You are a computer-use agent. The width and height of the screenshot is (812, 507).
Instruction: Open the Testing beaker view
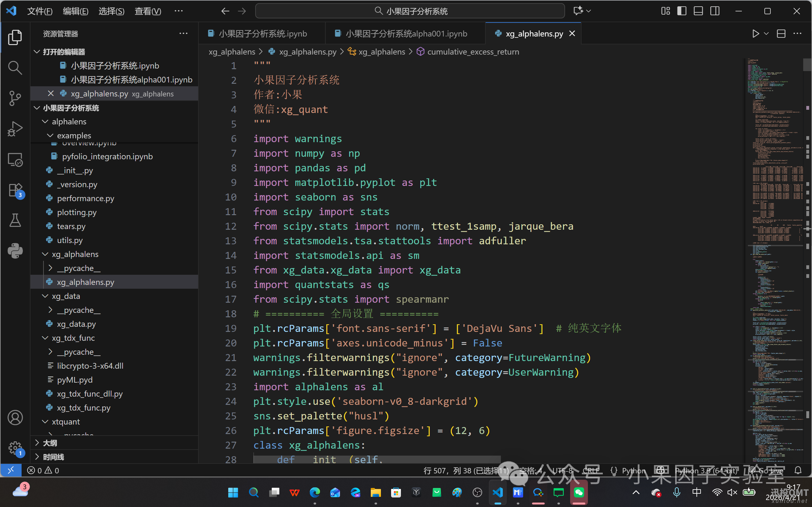(15, 220)
